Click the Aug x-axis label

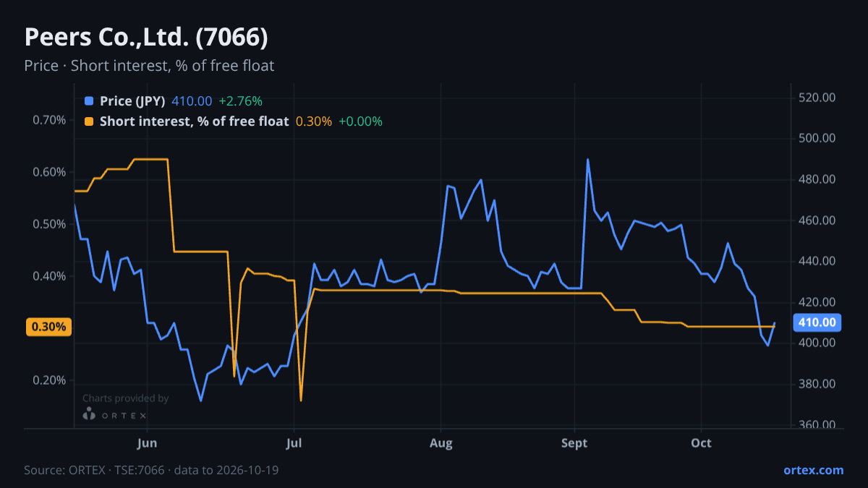click(x=441, y=442)
